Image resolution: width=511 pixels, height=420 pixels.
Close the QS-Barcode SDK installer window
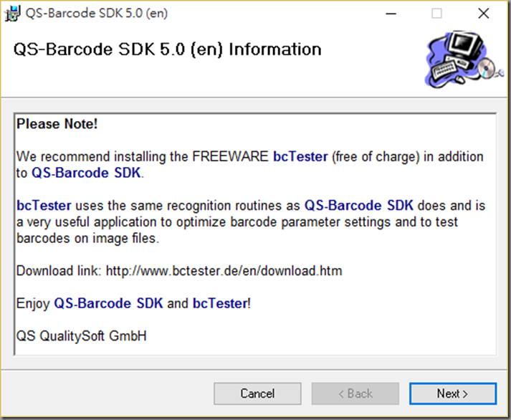pos(484,14)
